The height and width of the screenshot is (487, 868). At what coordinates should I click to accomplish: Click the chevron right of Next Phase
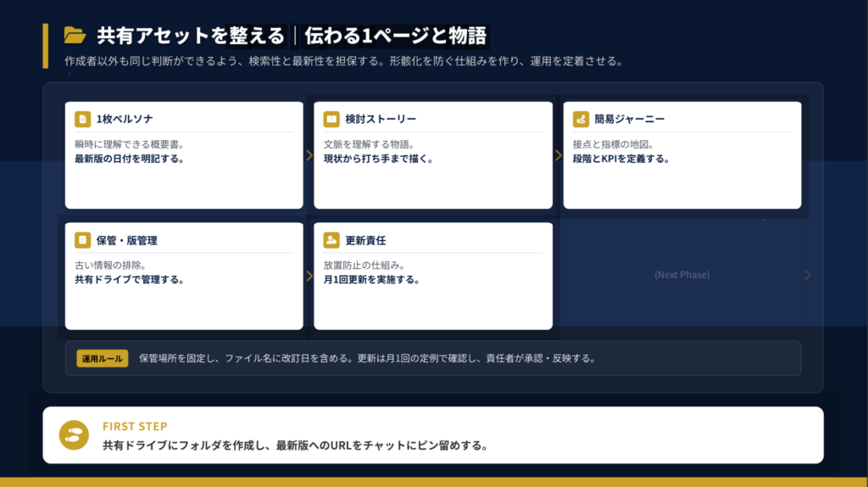coord(807,275)
